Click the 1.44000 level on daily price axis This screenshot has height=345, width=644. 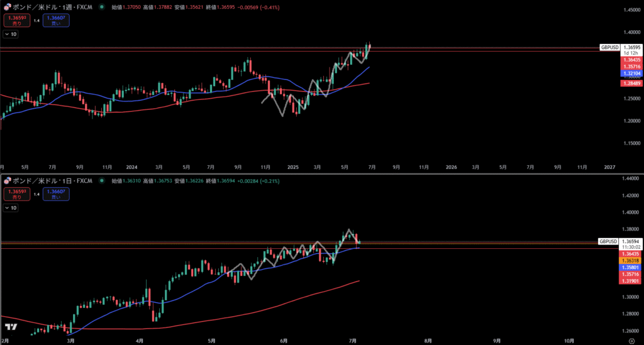click(x=630, y=178)
